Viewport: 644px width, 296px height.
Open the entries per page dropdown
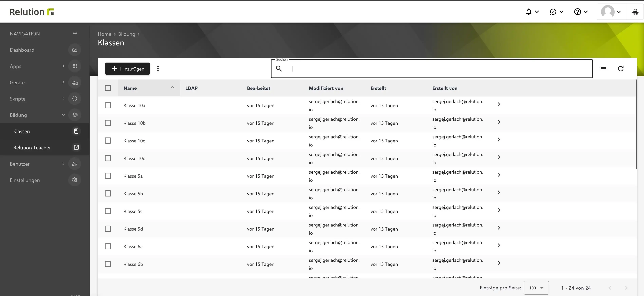pos(536,288)
